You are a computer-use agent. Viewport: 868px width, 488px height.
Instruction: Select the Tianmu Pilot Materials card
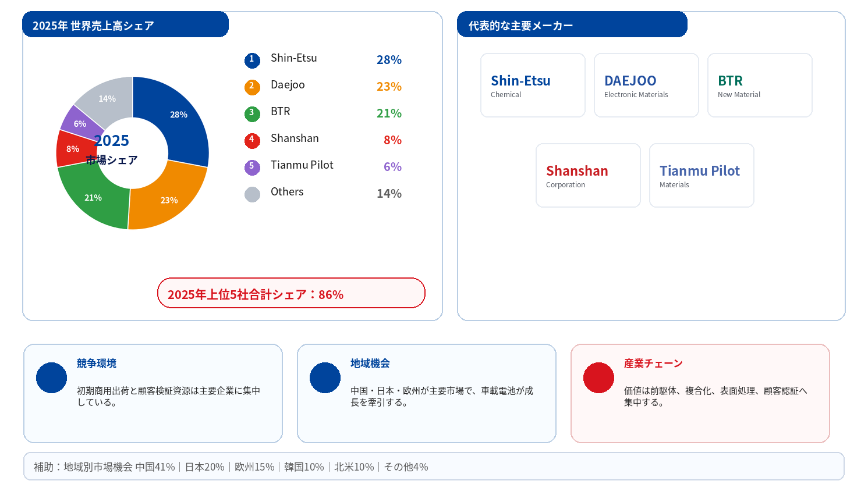point(702,176)
